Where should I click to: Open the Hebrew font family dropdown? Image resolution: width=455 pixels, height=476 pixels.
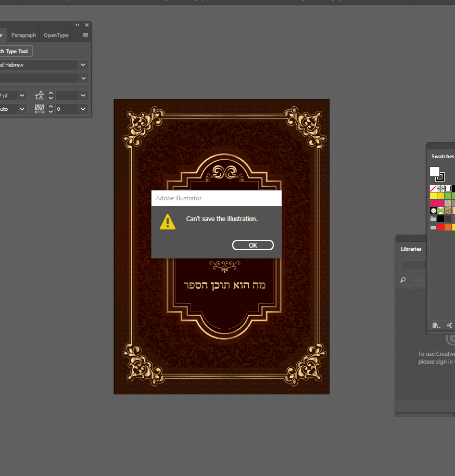[83, 65]
